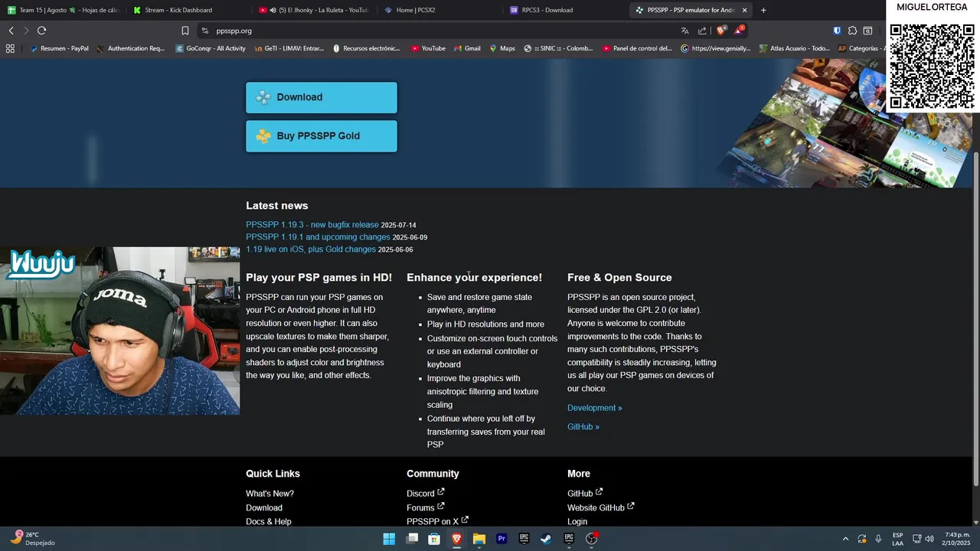The width and height of the screenshot is (980, 551).
Task: Open GitHub » link under Open Source
Action: (x=583, y=427)
